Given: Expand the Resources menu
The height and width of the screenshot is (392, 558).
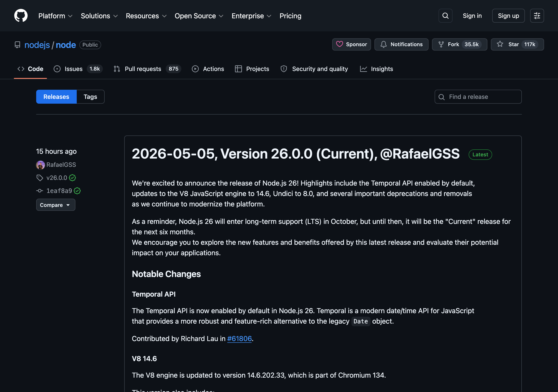Looking at the screenshot, I should pyautogui.click(x=146, y=16).
